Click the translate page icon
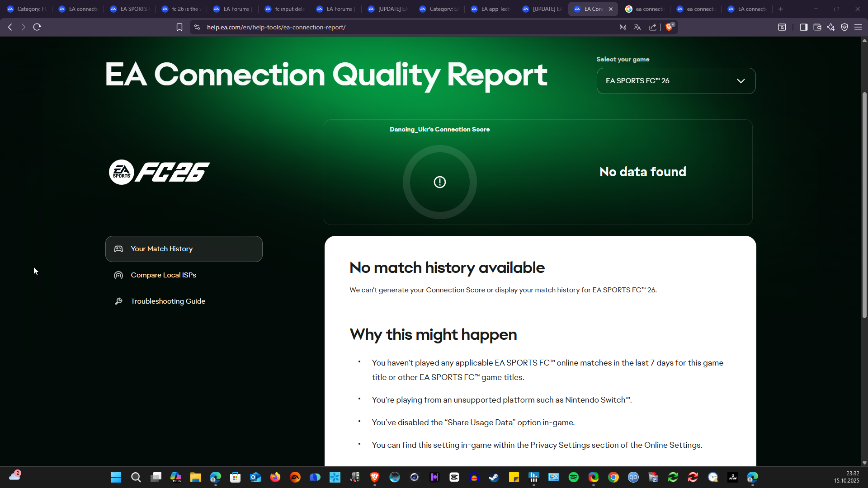The height and width of the screenshot is (488, 868). coord(637,27)
